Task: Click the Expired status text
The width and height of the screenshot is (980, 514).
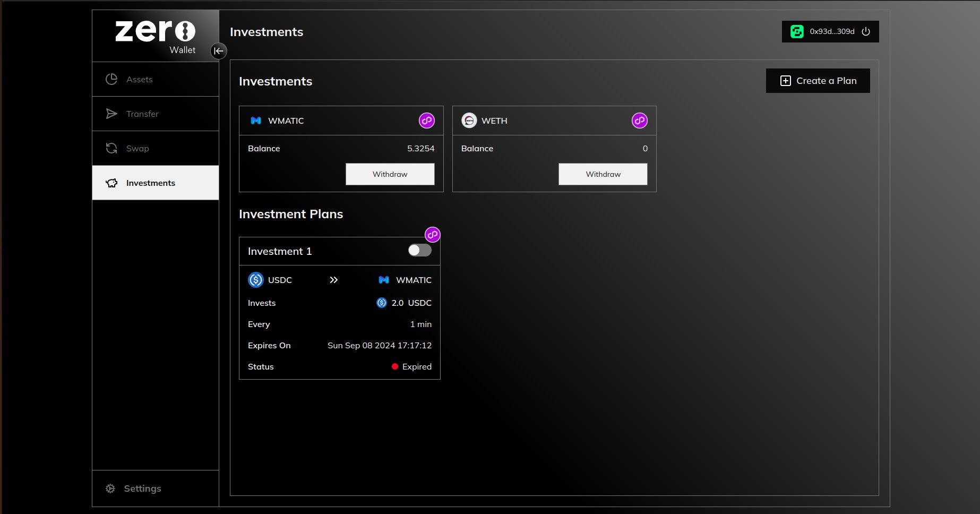Action: click(417, 366)
